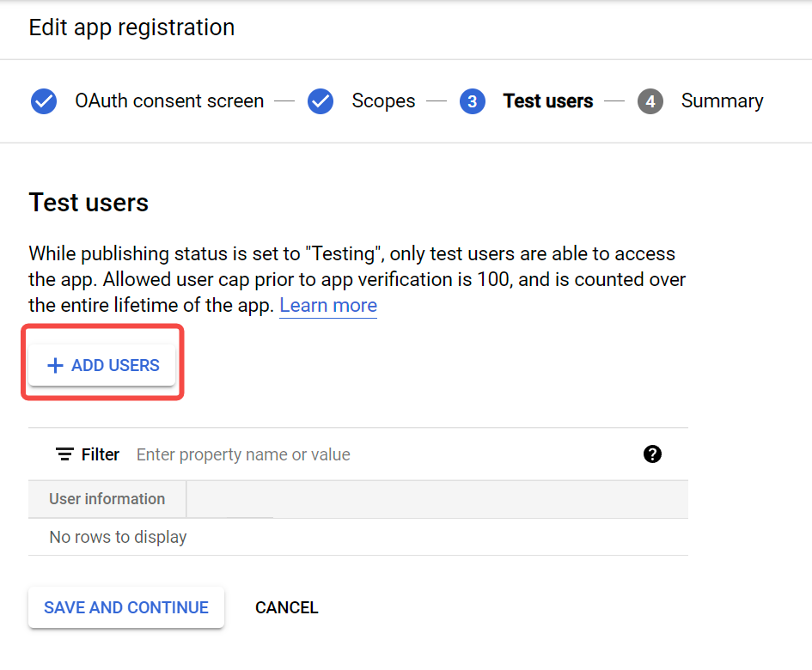Navigate to the Scopes step
Image resolution: width=812 pixels, height=670 pixels.
pos(383,100)
